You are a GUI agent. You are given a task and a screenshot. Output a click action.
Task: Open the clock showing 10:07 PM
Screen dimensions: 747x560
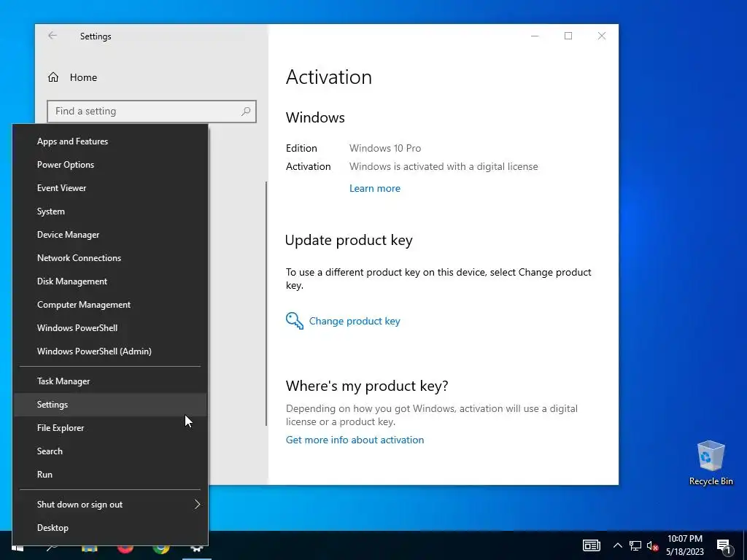coord(684,545)
